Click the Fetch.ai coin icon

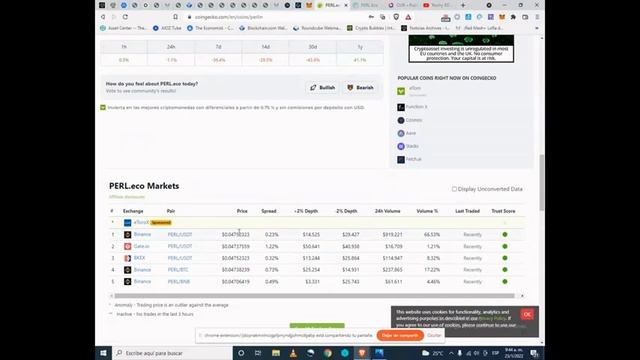pos(401,159)
